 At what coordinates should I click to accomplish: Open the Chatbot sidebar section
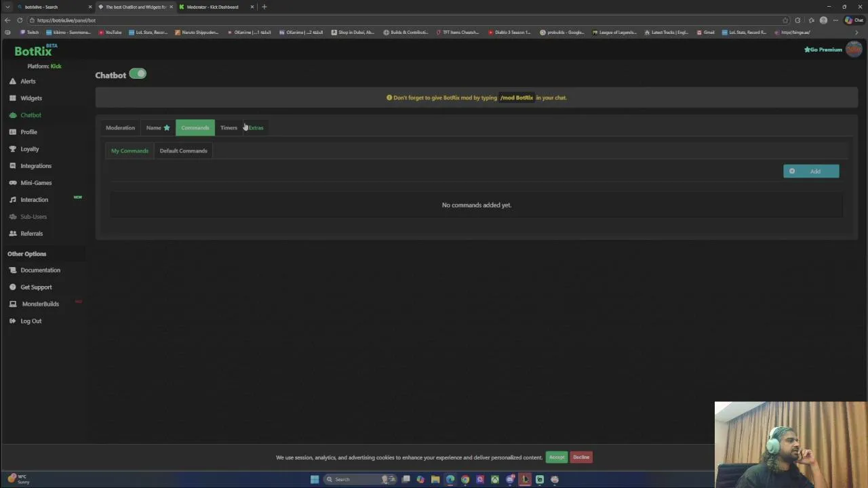click(x=25, y=115)
